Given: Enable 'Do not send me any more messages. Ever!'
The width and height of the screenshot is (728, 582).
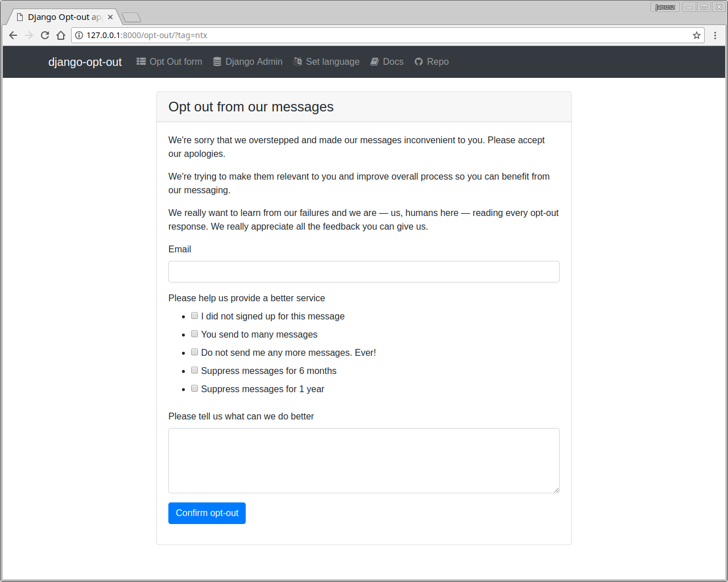Looking at the screenshot, I should (x=195, y=351).
